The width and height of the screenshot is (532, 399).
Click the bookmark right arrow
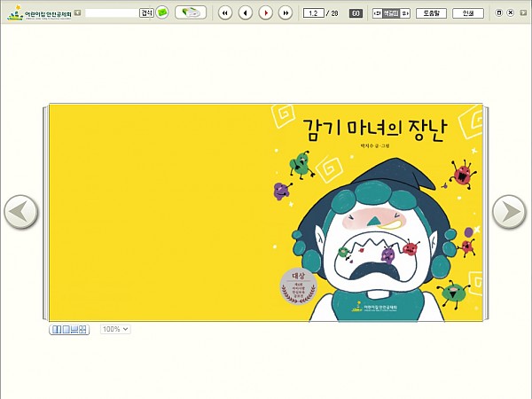(405, 13)
